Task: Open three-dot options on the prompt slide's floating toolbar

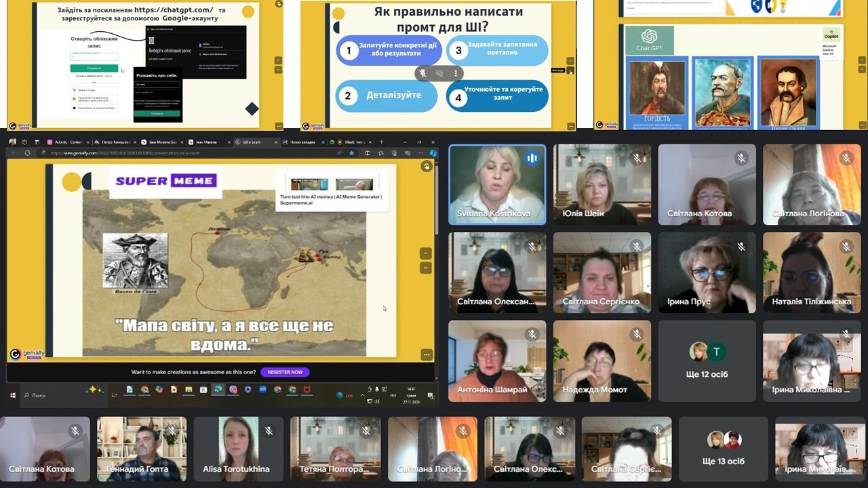Action: pyautogui.click(x=456, y=73)
